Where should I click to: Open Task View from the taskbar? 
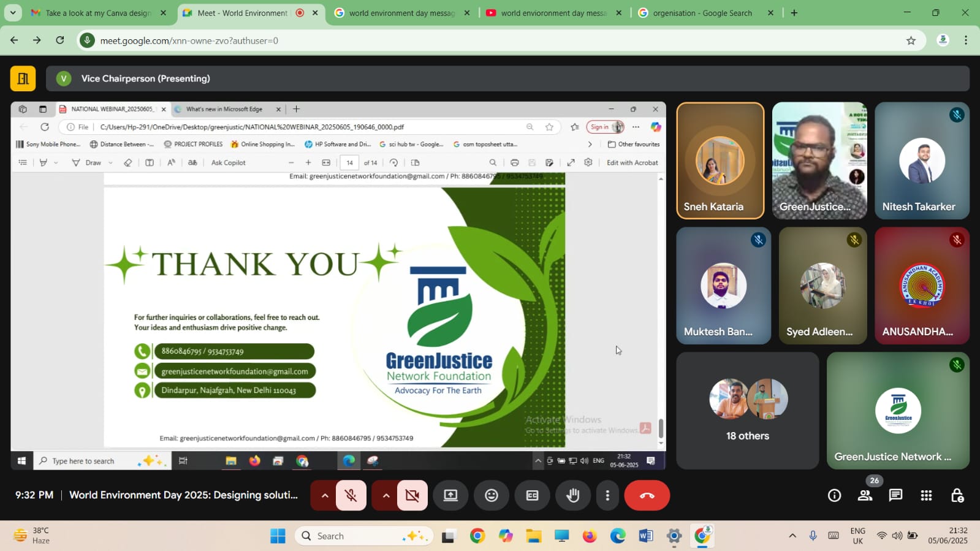click(x=449, y=536)
